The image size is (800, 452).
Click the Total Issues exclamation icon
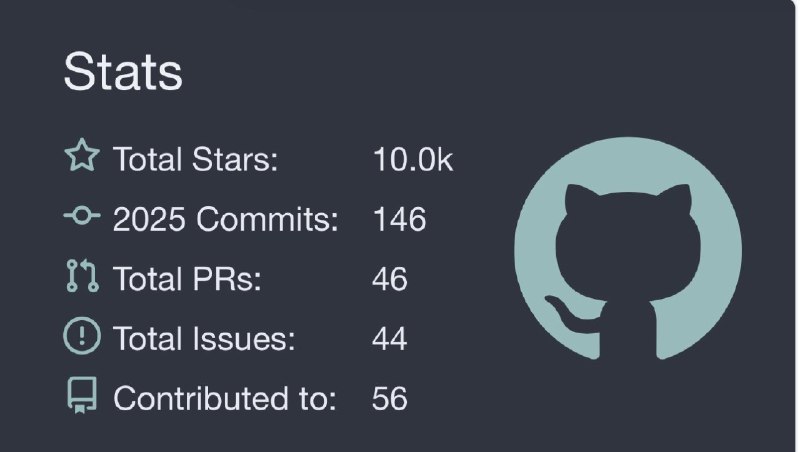pos(81,338)
